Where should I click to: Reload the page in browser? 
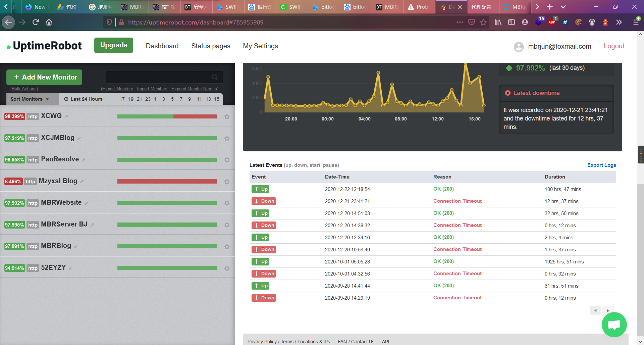click(36, 22)
